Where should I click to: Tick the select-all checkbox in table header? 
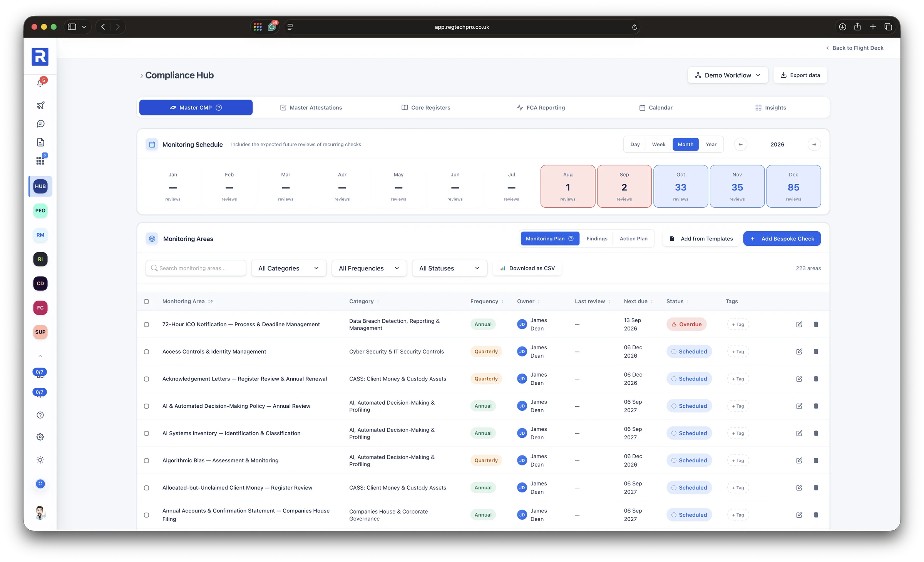coord(146,302)
